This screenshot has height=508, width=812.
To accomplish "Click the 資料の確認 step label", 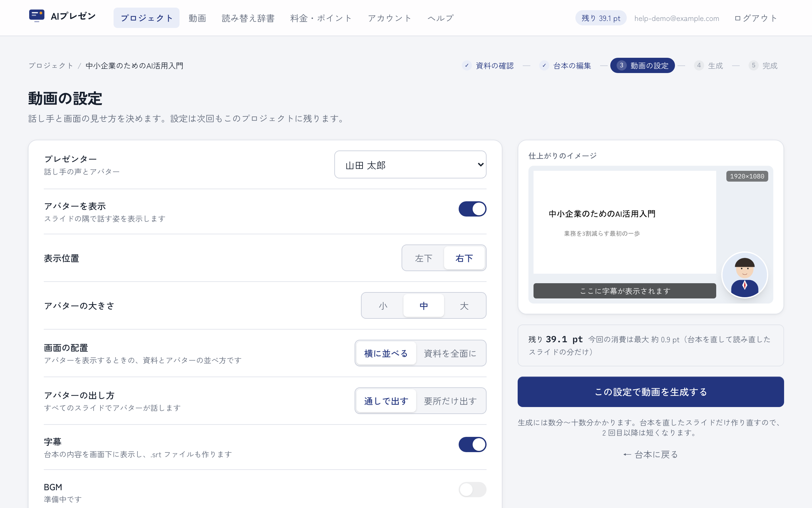I will click(x=494, y=65).
